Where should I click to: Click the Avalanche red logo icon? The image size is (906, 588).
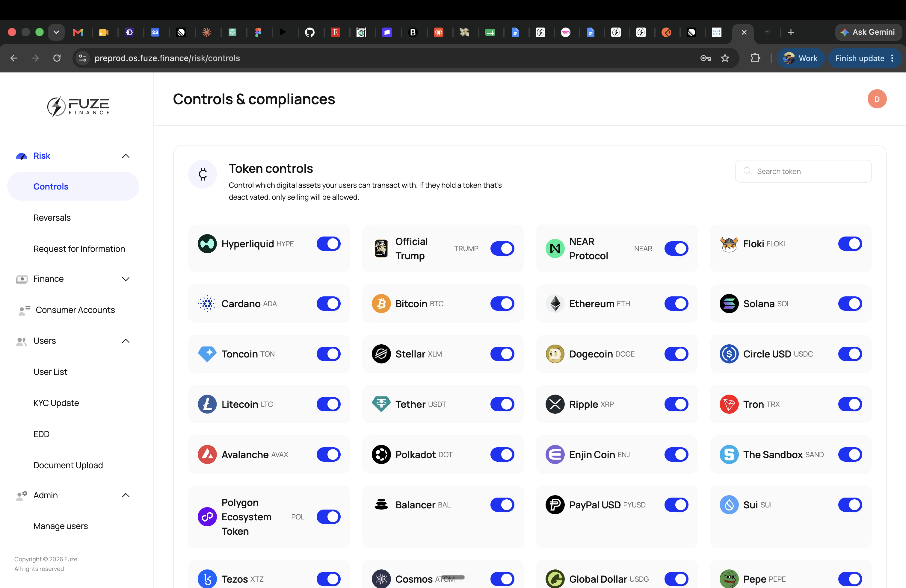click(207, 454)
